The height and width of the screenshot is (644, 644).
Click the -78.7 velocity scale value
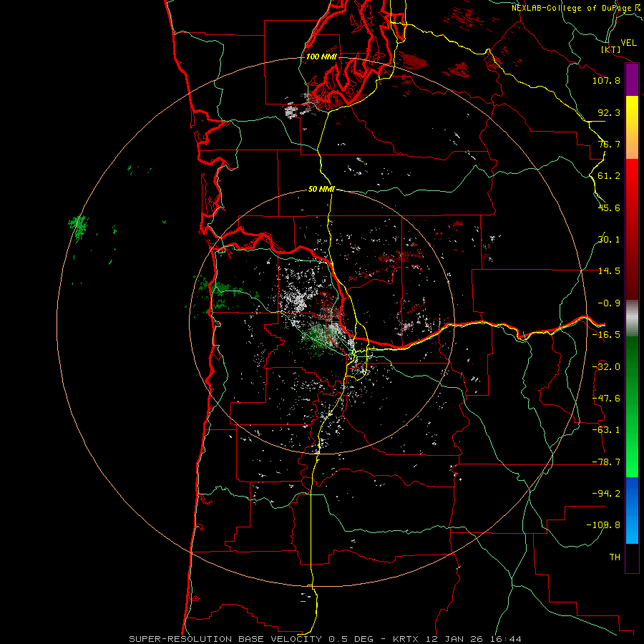[x=606, y=462]
